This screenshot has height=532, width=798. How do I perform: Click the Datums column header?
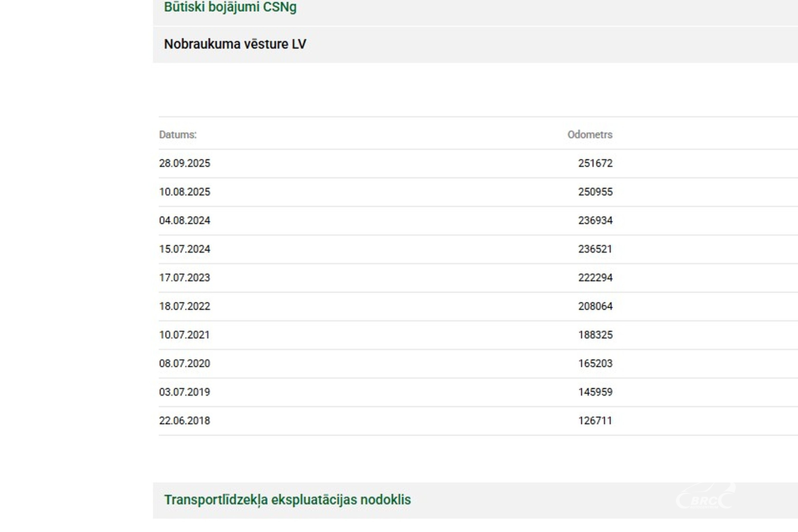[178, 135]
